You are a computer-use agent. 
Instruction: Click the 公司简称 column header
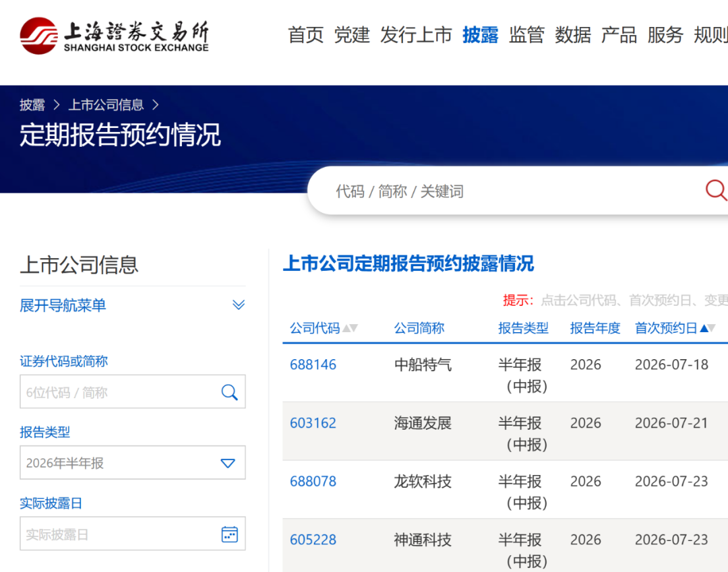(419, 328)
